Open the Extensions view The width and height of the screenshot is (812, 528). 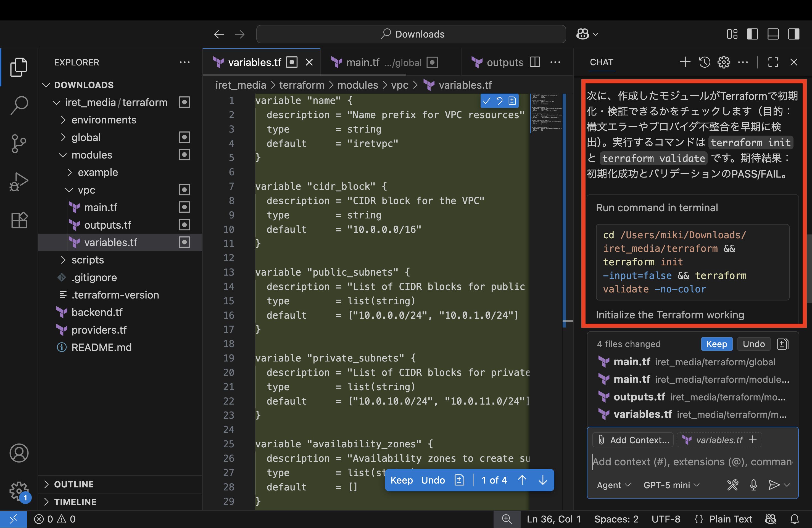click(19, 220)
